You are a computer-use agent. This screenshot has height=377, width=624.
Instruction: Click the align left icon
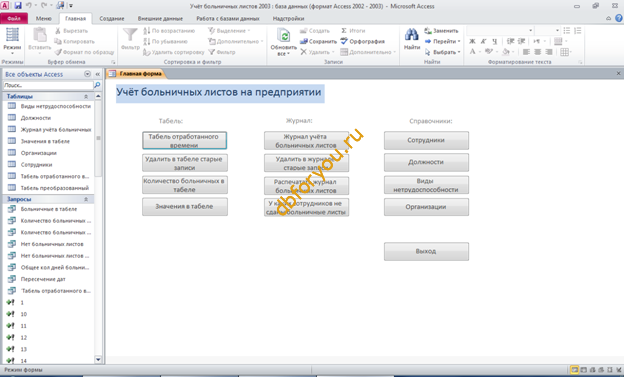click(526, 52)
